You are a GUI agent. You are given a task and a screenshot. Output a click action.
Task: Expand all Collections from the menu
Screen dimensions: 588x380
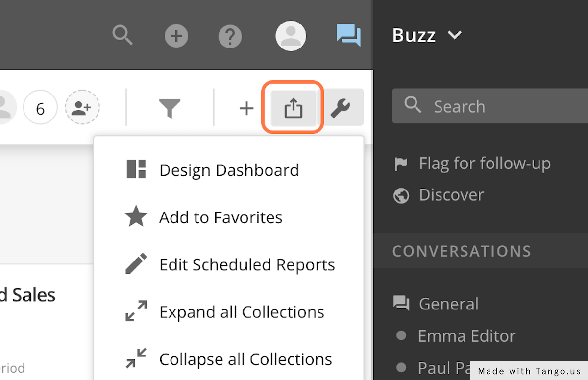241,312
